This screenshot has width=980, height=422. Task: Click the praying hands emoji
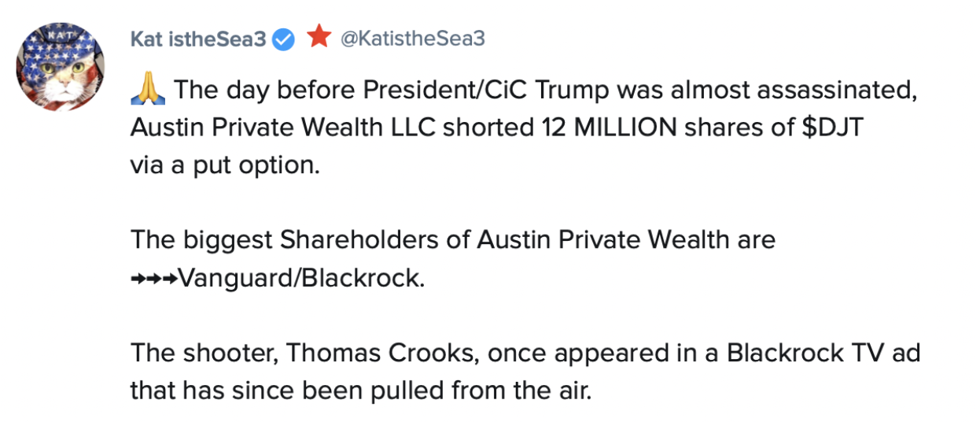click(148, 90)
